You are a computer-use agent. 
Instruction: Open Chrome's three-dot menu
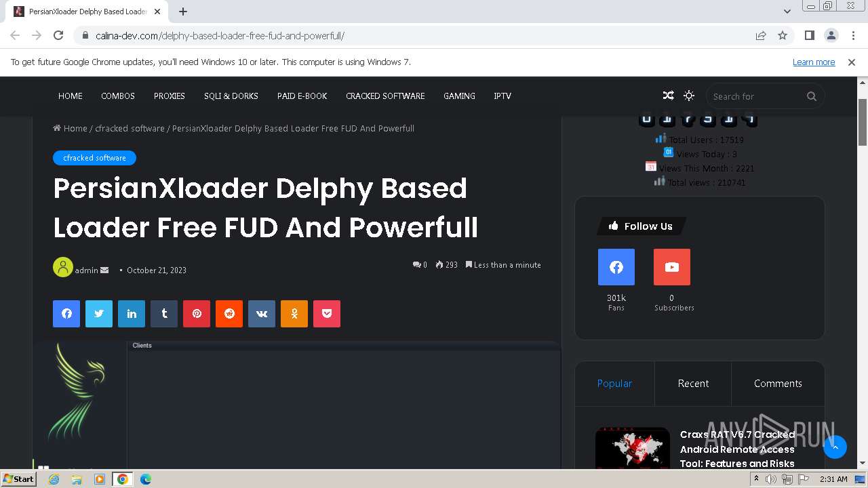tap(852, 35)
